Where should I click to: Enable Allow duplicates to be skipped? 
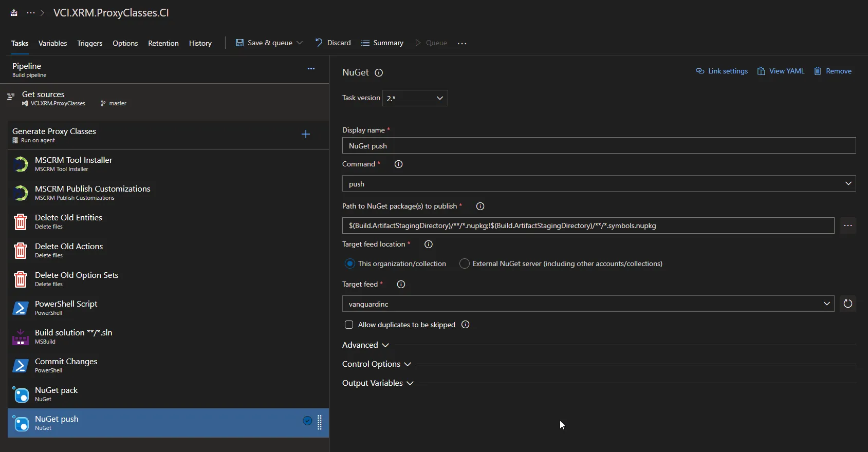point(349,325)
